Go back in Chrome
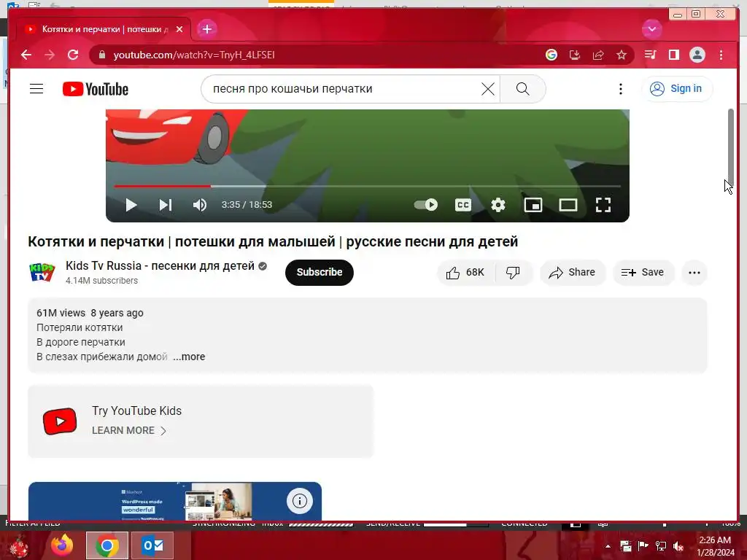Image resolution: width=747 pixels, height=560 pixels. [26, 55]
